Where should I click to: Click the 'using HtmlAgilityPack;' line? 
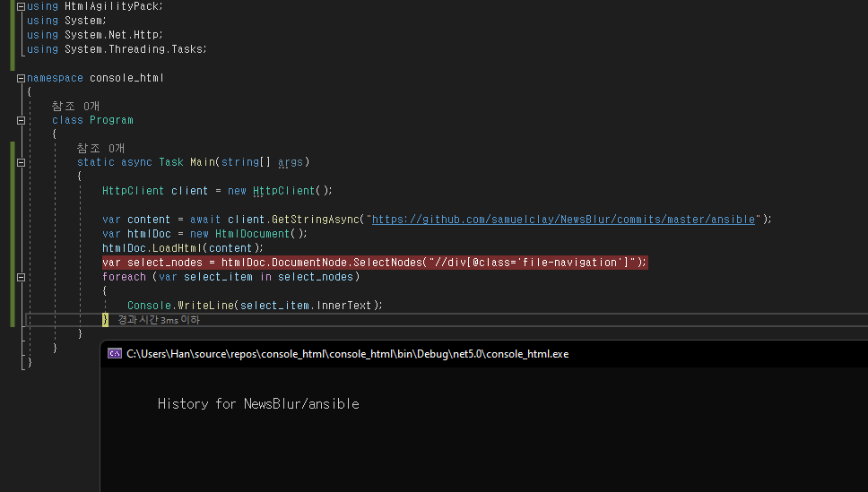[x=95, y=6]
